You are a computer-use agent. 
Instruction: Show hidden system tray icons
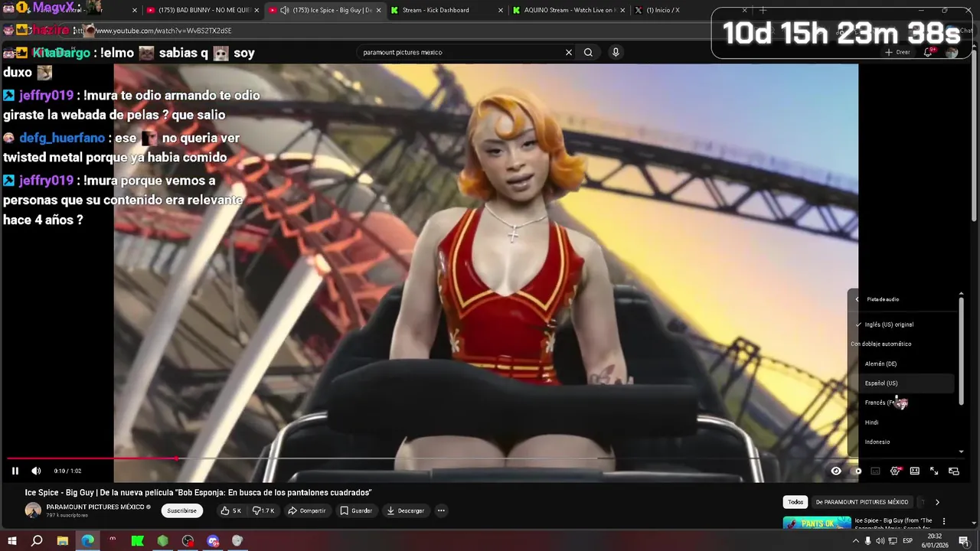pyautogui.click(x=854, y=541)
